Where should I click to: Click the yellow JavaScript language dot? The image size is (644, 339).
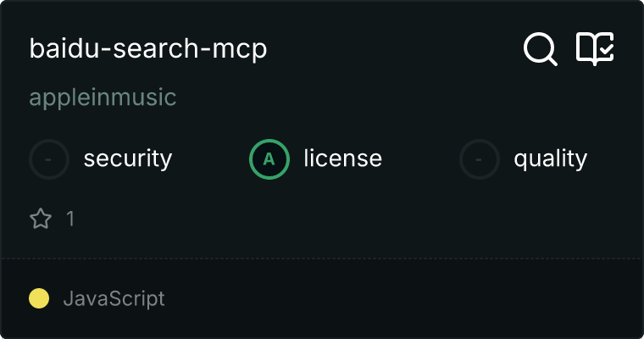click(x=39, y=298)
